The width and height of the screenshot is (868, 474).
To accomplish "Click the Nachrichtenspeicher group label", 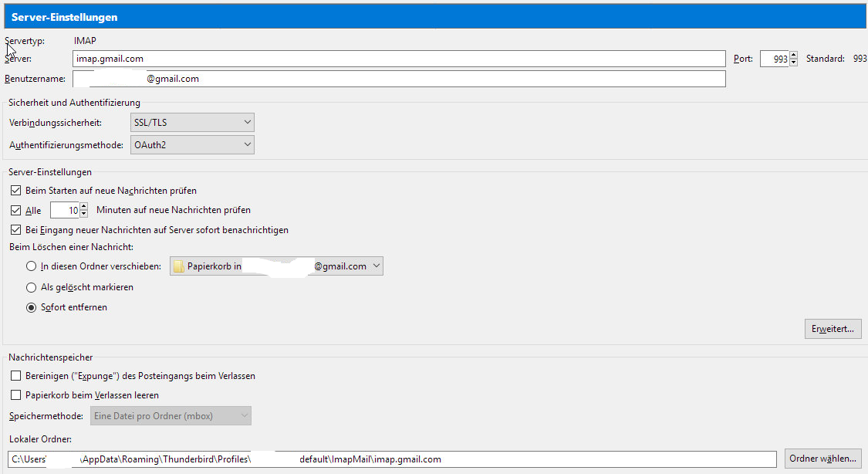I will coord(50,357).
